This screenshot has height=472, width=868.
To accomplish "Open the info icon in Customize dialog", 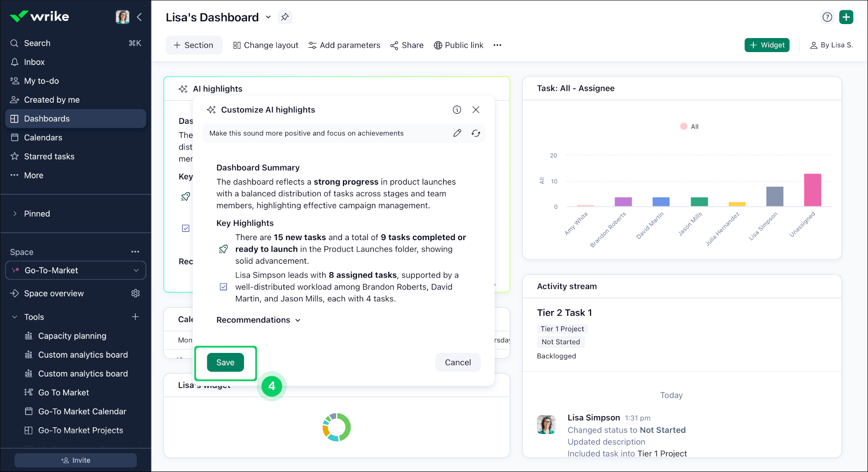I will pos(457,109).
